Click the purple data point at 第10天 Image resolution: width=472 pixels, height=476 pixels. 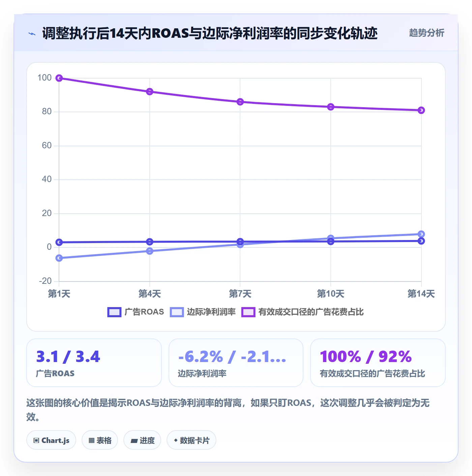coord(331,107)
